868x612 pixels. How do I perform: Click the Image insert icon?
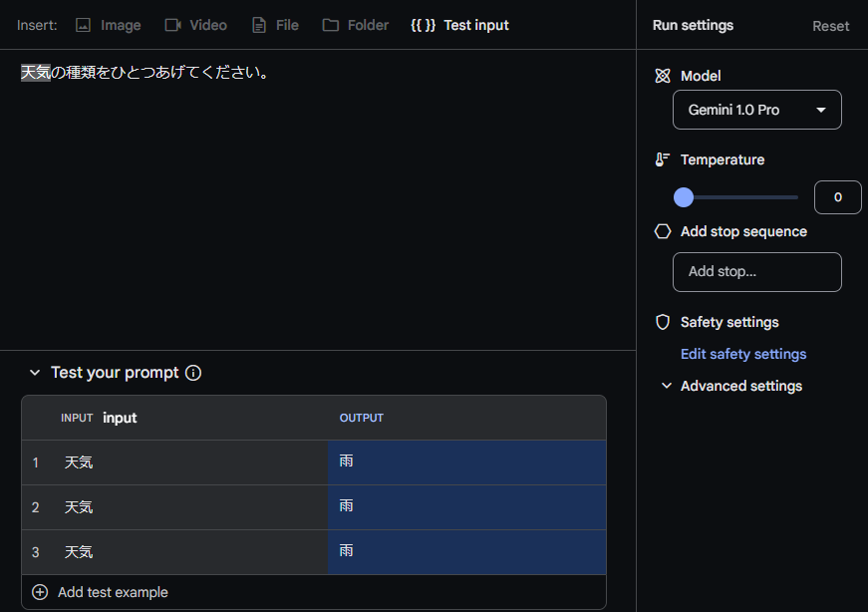(x=83, y=25)
